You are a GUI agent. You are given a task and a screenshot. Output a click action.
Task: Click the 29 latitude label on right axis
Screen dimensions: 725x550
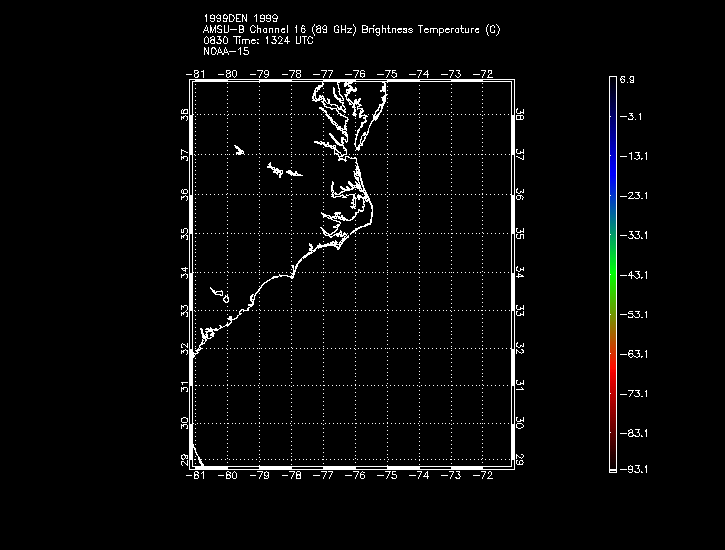tap(521, 459)
